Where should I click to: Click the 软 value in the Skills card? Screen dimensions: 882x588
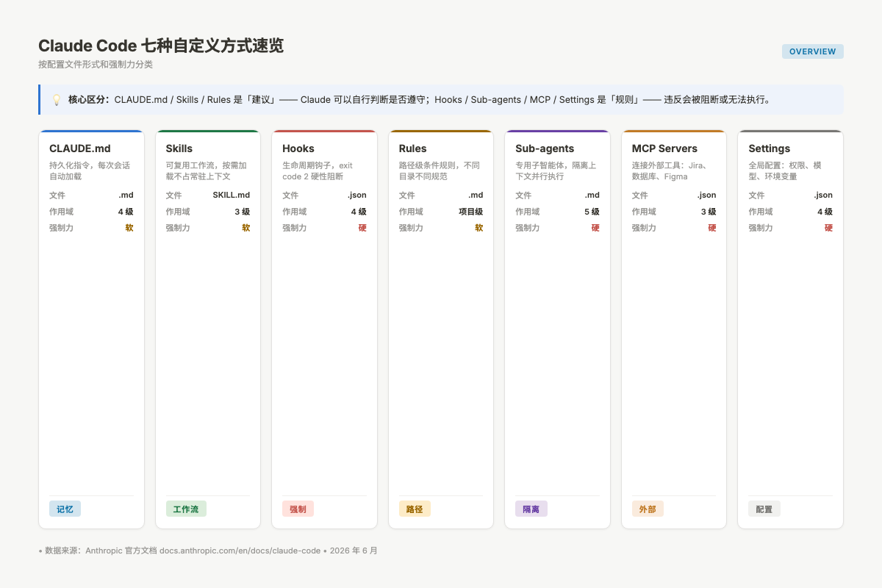click(246, 228)
